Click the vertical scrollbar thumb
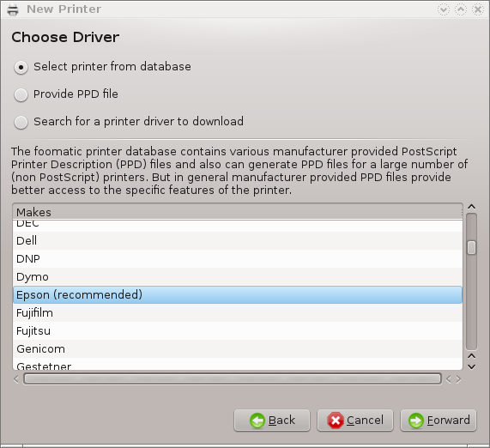 (472, 248)
